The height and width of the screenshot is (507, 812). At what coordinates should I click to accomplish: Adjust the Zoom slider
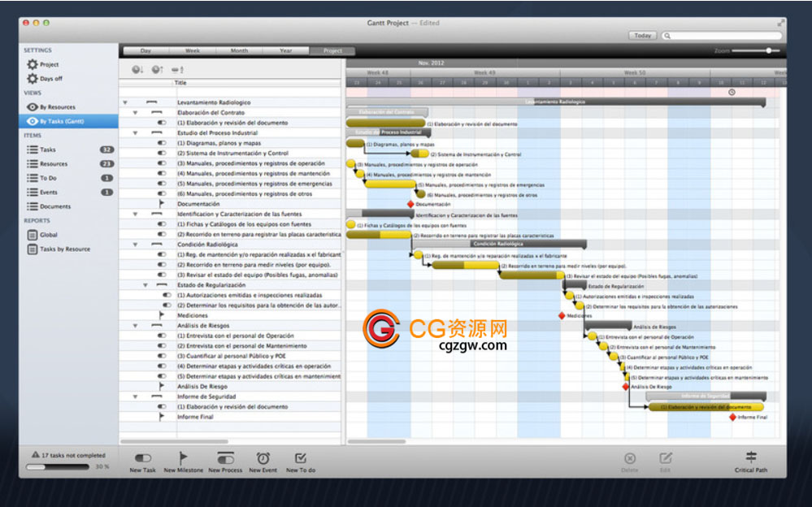click(767, 51)
